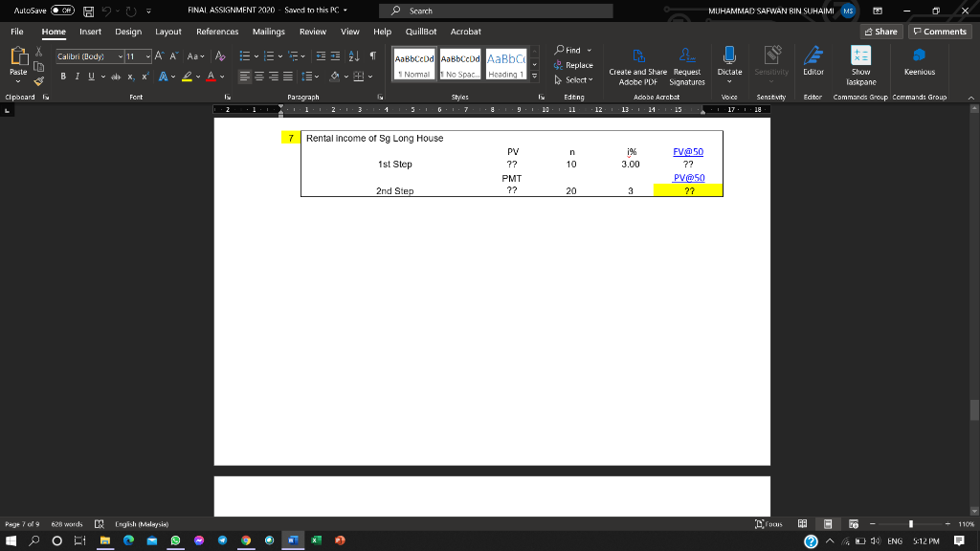Open the font size dropdown
The image size is (980, 551).
click(x=147, y=56)
